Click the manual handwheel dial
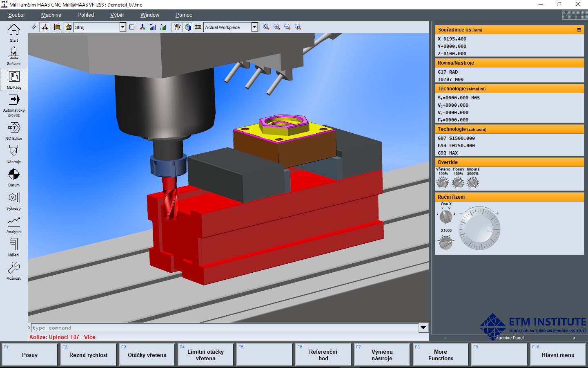The width and height of the screenshot is (588, 368). pyautogui.click(x=479, y=228)
